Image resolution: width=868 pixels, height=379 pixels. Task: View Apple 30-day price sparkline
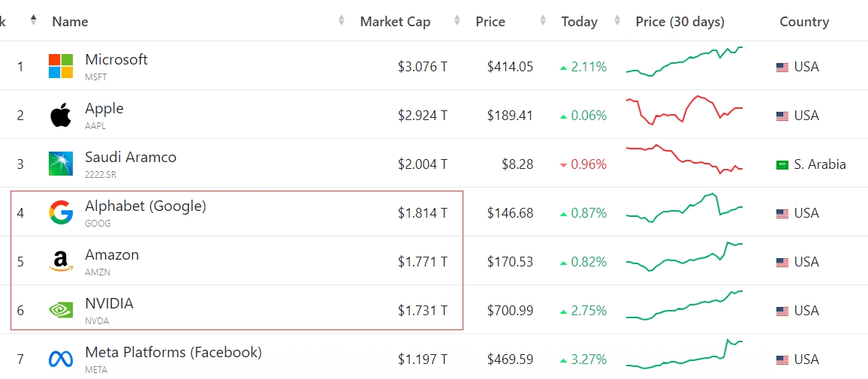(x=684, y=110)
